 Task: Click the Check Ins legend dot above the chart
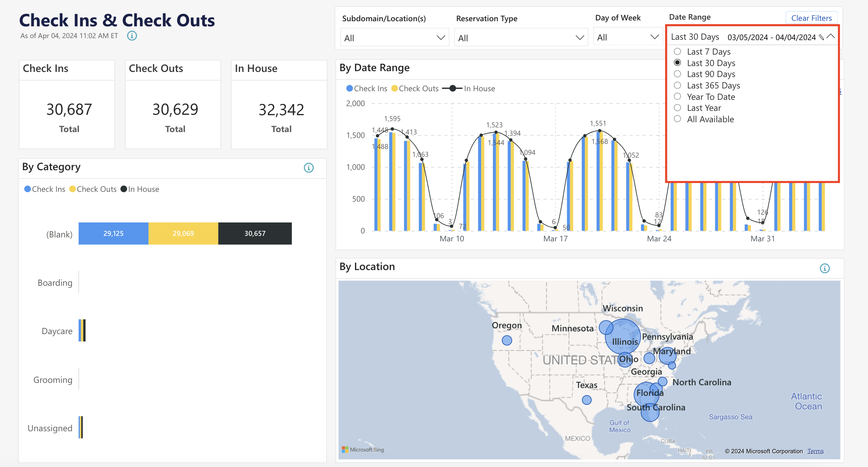tap(350, 88)
